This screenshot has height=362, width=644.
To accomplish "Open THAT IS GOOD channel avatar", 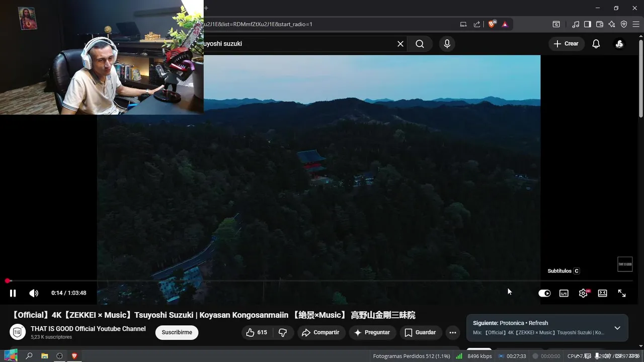I will [x=17, y=332].
